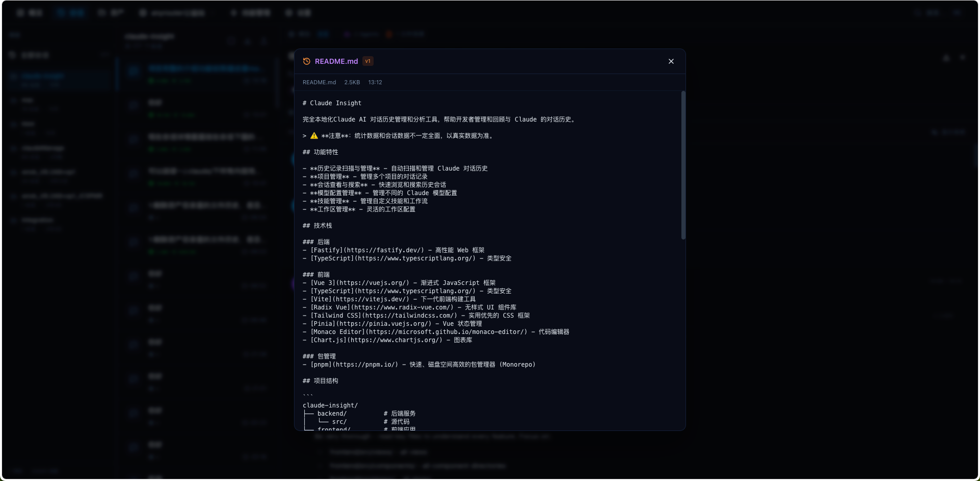This screenshot has height=481, width=980.
Task: Select the v1 version badge next to README.md
Action: coord(367,61)
